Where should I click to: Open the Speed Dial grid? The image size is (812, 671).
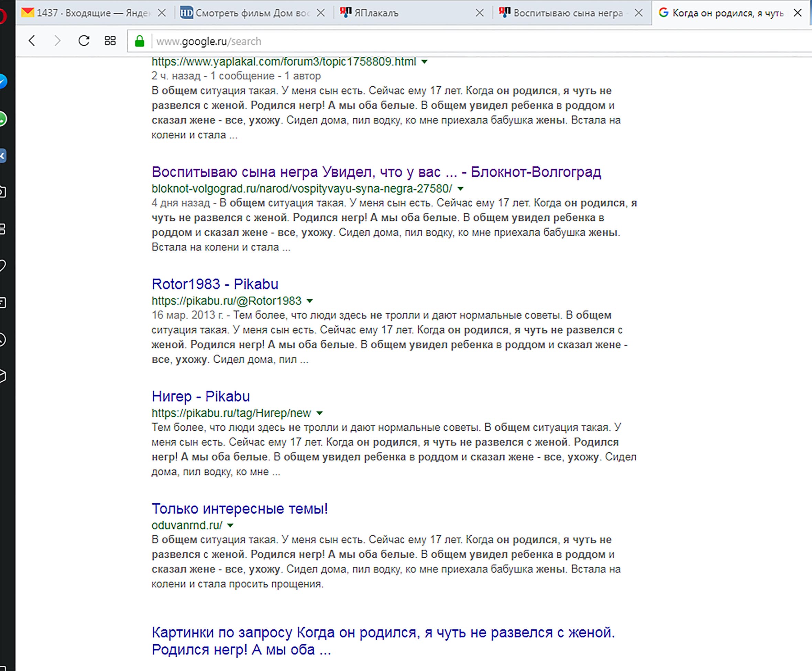110,41
